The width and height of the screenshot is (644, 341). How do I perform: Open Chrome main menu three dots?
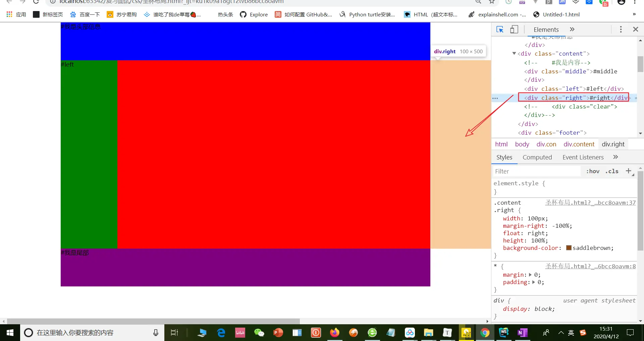coord(635,2)
